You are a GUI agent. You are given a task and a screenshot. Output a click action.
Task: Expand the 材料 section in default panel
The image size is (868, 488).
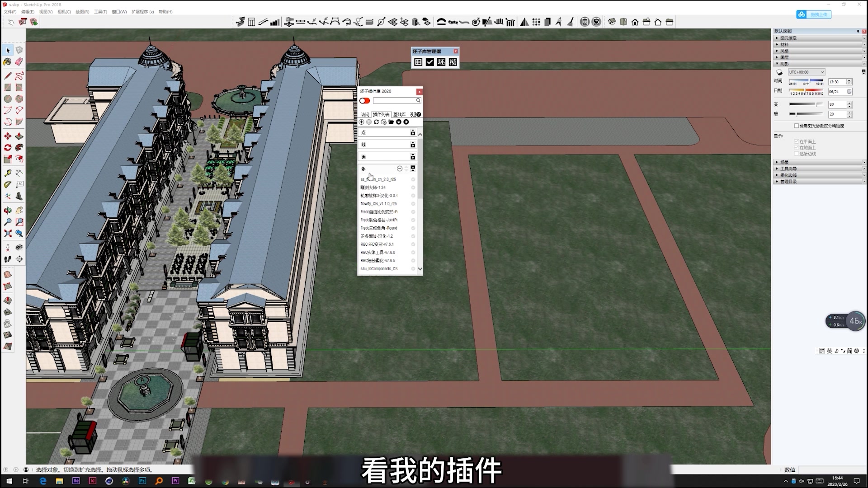coord(785,45)
